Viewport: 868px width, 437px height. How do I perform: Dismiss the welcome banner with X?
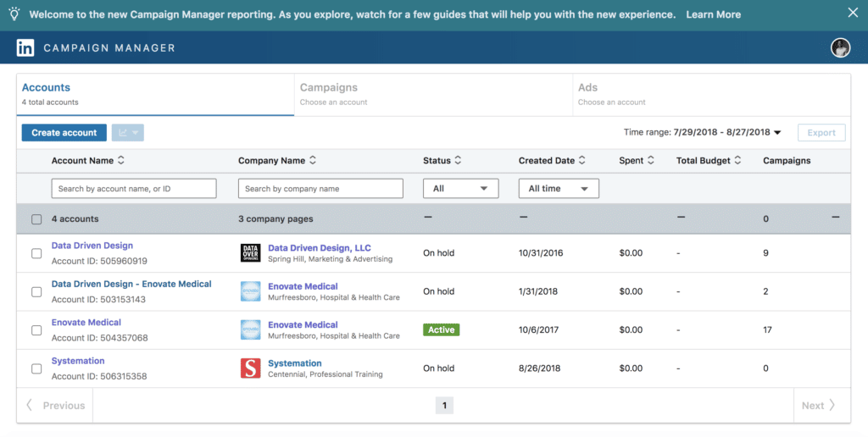pos(853,13)
